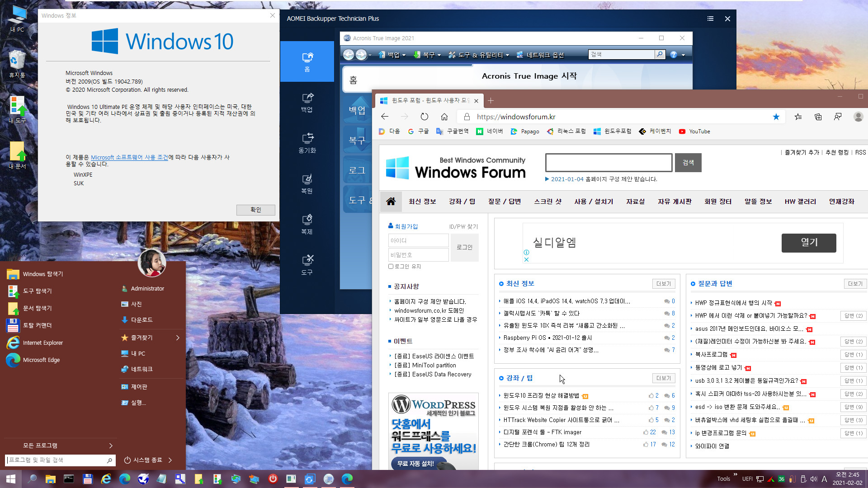Open Acronis 네트워크 옵션 toolbar item
This screenshot has height=488, width=868.
(x=540, y=55)
